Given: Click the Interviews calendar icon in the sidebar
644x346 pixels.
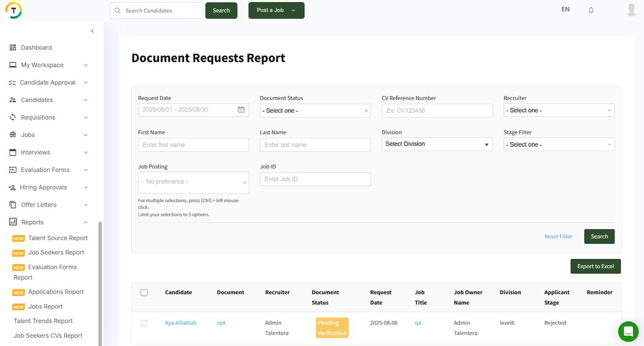Looking at the screenshot, I should [x=13, y=152].
